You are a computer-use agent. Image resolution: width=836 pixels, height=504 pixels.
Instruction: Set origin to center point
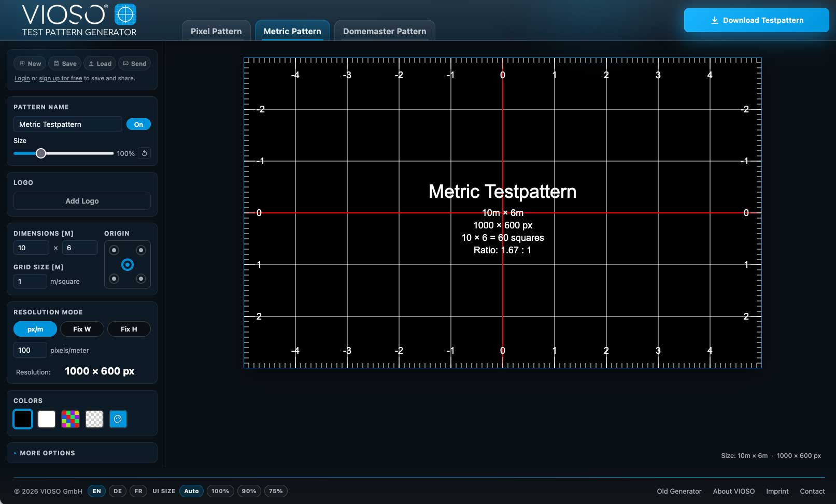pos(127,265)
